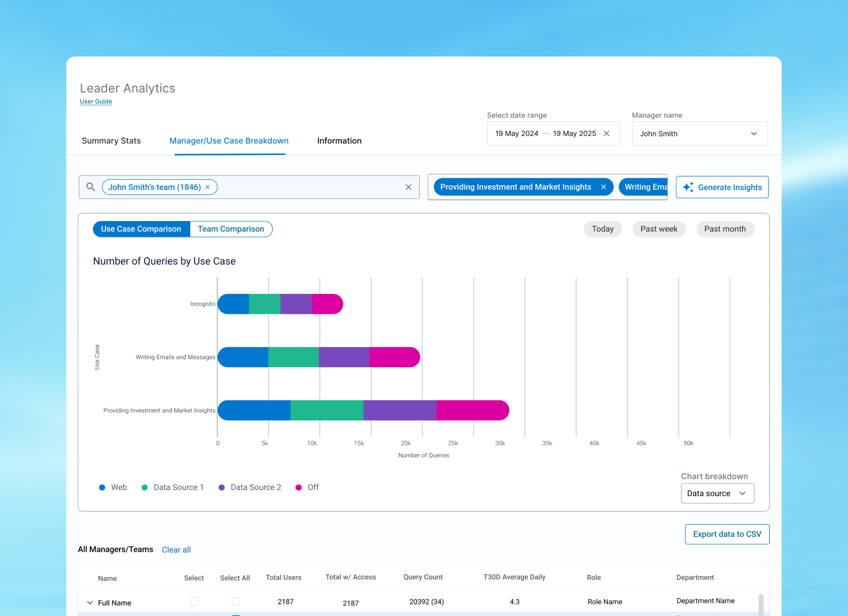Open the Information tab
This screenshot has width=848, height=616.
pyautogui.click(x=339, y=141)
